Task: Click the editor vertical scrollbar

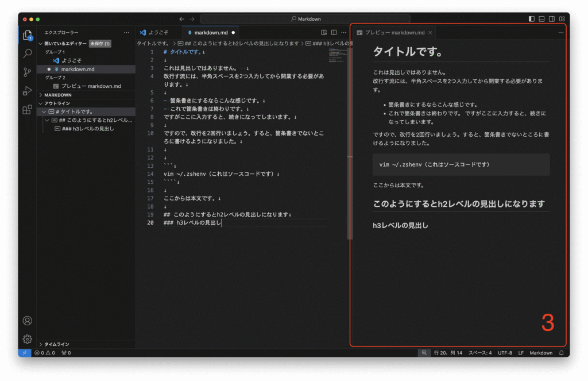Action: click(350, 144)
